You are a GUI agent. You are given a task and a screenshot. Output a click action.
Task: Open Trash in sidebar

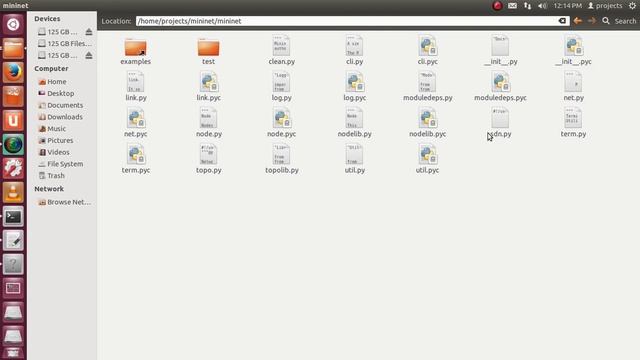click(51, 176)
